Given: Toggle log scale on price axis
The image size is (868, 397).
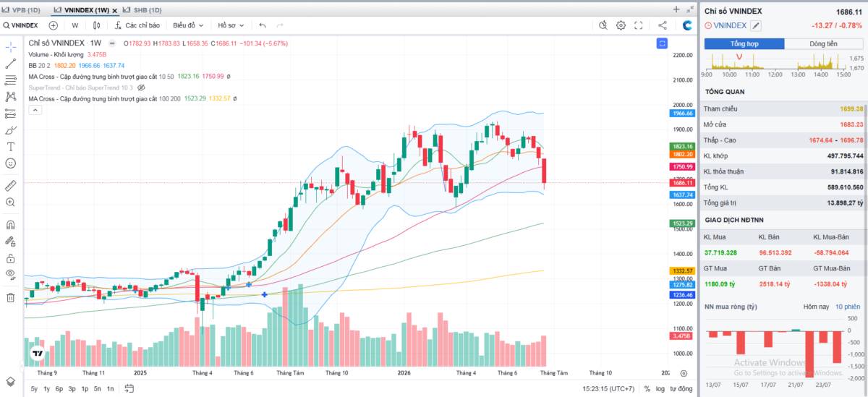Looking at the screenshot, I should coord(660,389).
